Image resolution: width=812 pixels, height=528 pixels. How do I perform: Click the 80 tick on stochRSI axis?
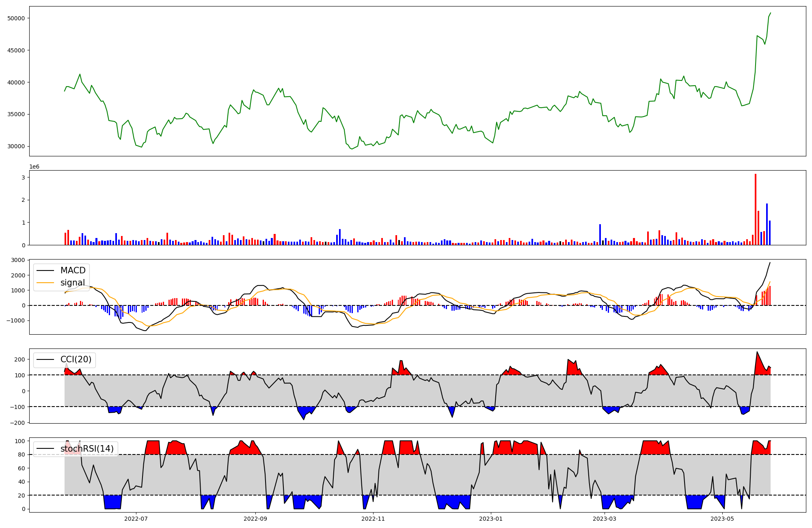(x=22, y=454)
